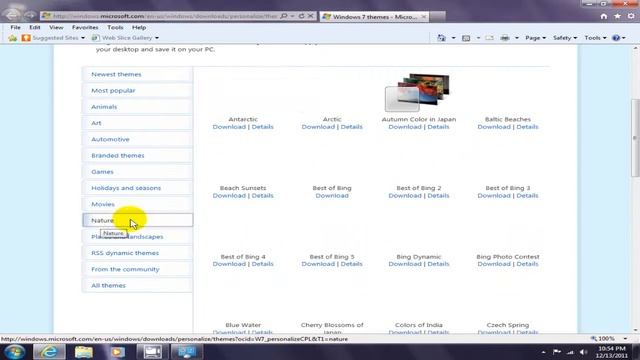This screenshot has width=640, height=360.
Task: Open command bar Tools dropdown
Action: 595,38
